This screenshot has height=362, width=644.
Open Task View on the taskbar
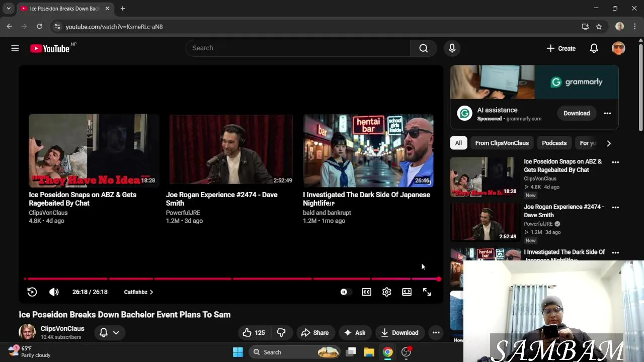pos(351,352)
